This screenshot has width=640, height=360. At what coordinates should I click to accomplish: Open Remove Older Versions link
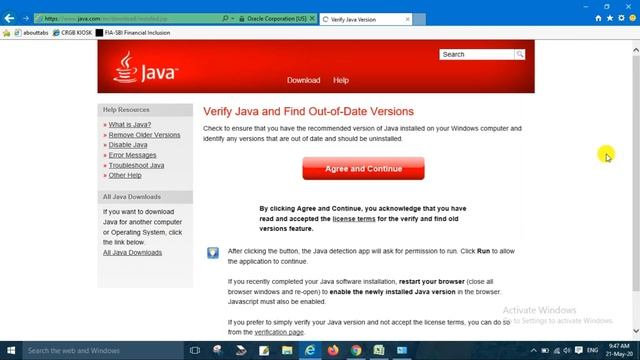tap(144, 135)
